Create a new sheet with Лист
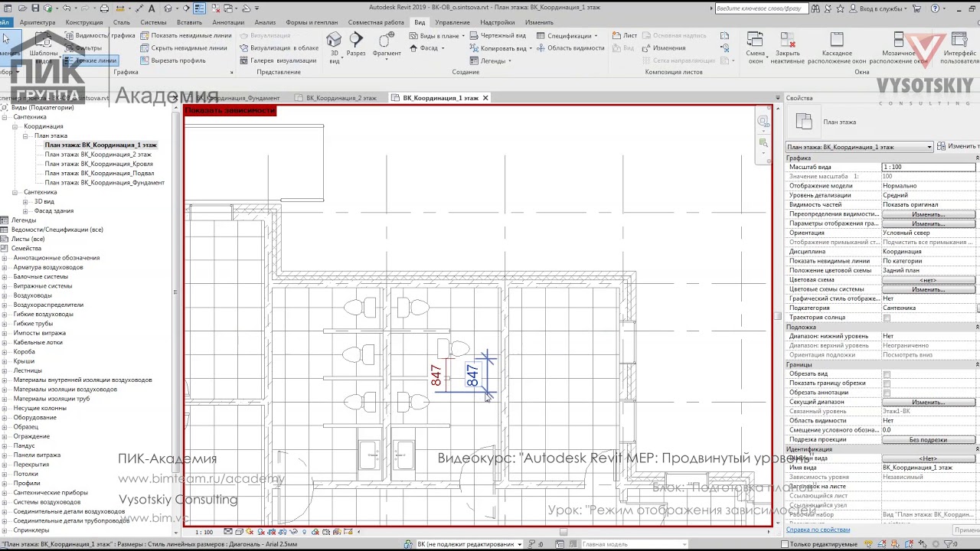Image resolution: width=980 pixels, height=551 pixels. pyautogui.click(x=625, y=36)
